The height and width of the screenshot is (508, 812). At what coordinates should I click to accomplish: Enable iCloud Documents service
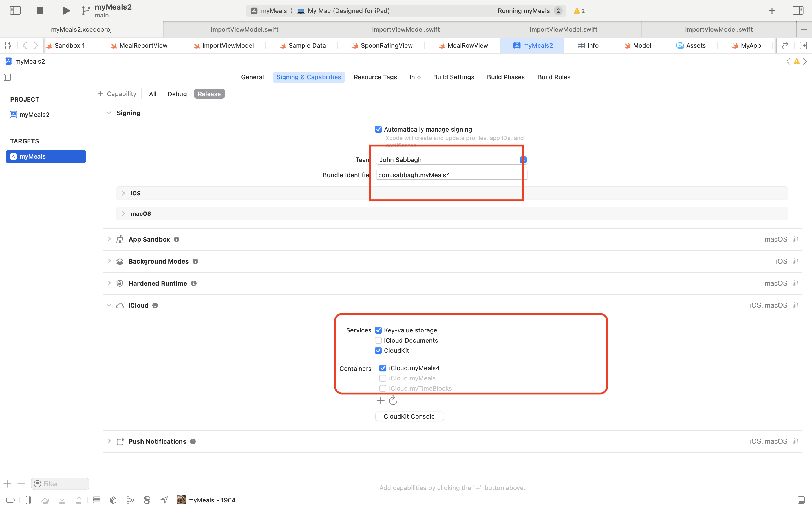click(x=378, y=340)
